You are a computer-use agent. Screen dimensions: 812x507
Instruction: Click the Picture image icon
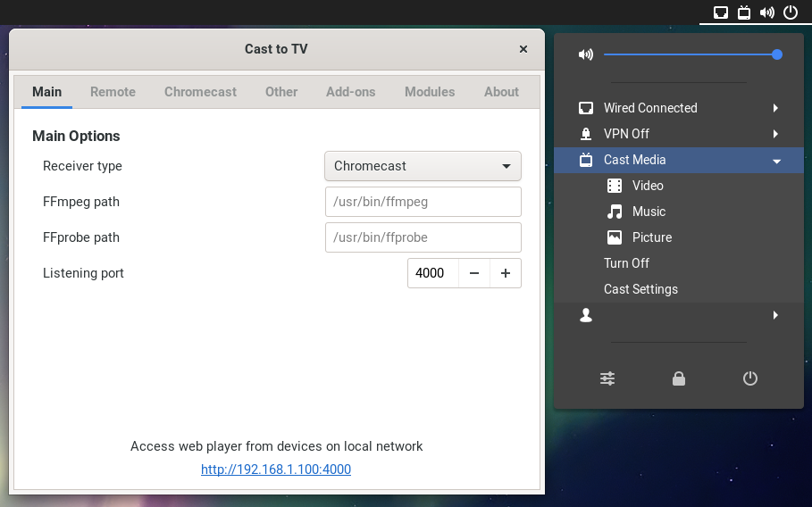tap(615, 237)
